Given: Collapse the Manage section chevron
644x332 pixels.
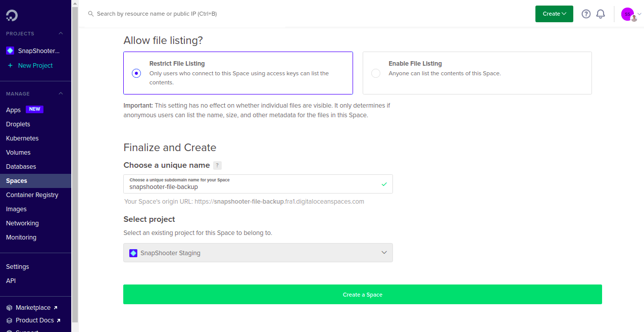Looking at the screenshot, I should pos(61,93).
